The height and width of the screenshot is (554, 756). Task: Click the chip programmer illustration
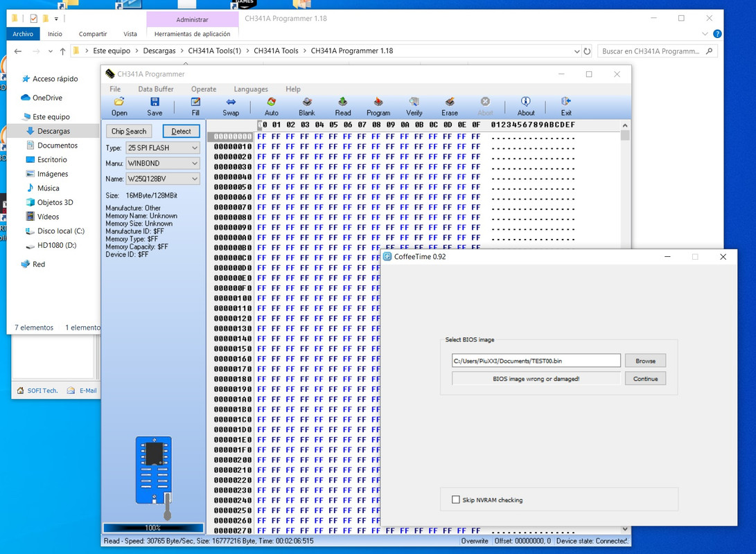pos(155,477)
